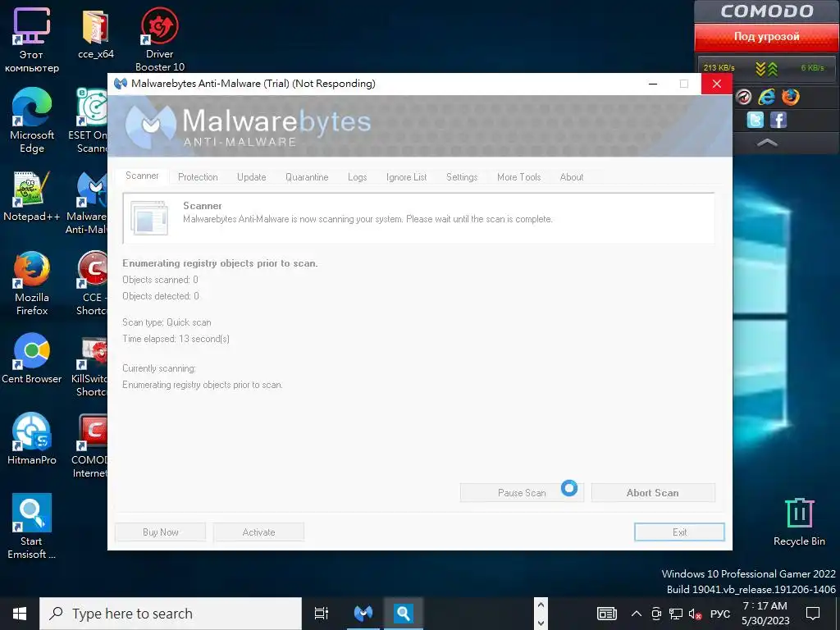840x630 pixels.
Task: Switch to the More Tools tab
Action: [x=518, y=177]
